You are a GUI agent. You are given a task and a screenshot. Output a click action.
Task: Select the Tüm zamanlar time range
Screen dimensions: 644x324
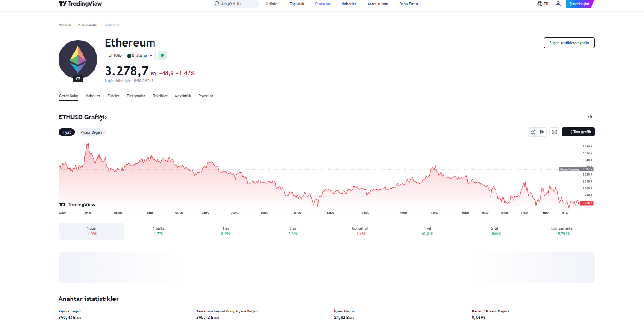pyautogui.click(x=562, y=231)
